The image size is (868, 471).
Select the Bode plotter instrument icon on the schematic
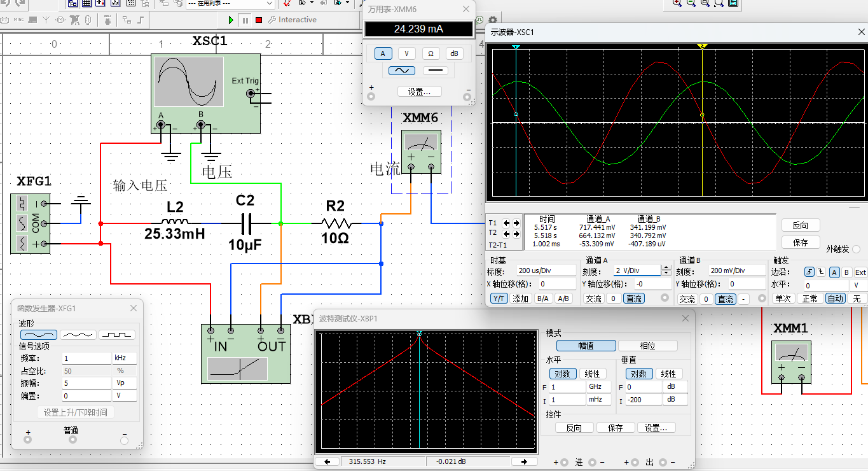[245, 354]
